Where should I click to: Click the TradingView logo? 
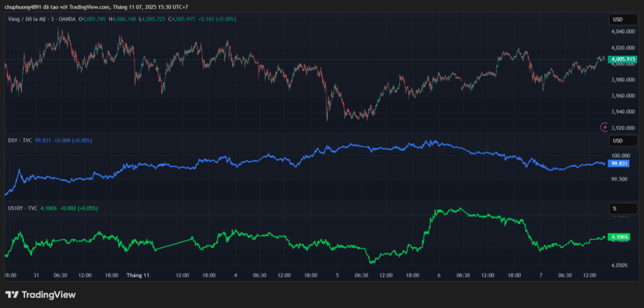point(40,294)
